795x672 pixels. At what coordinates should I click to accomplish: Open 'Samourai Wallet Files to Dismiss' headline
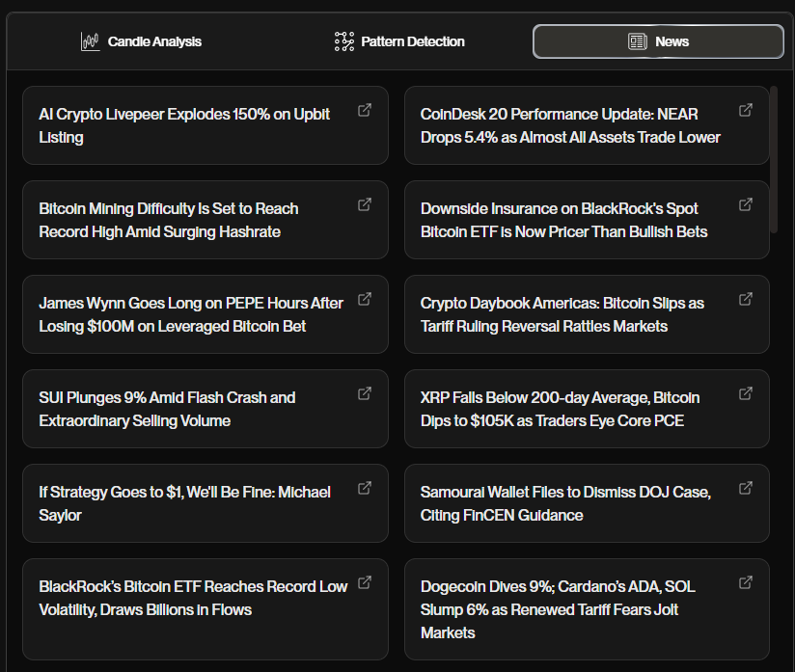565,503
